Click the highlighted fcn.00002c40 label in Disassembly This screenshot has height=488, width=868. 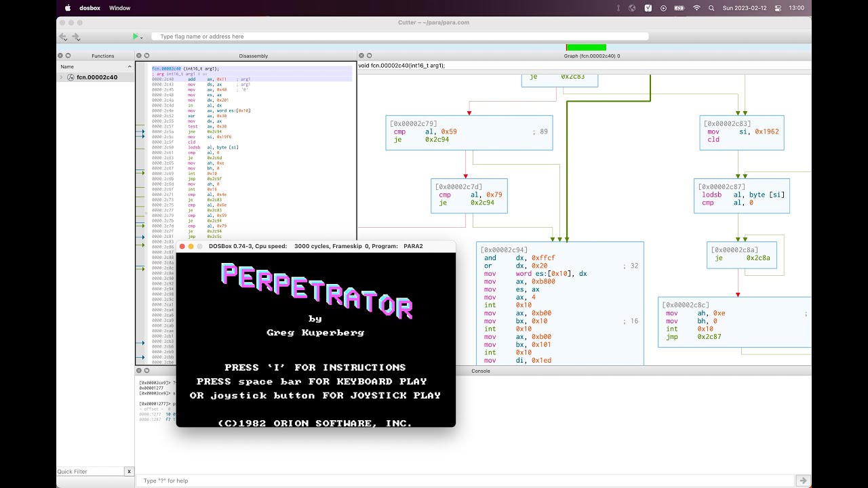(167, 68)
